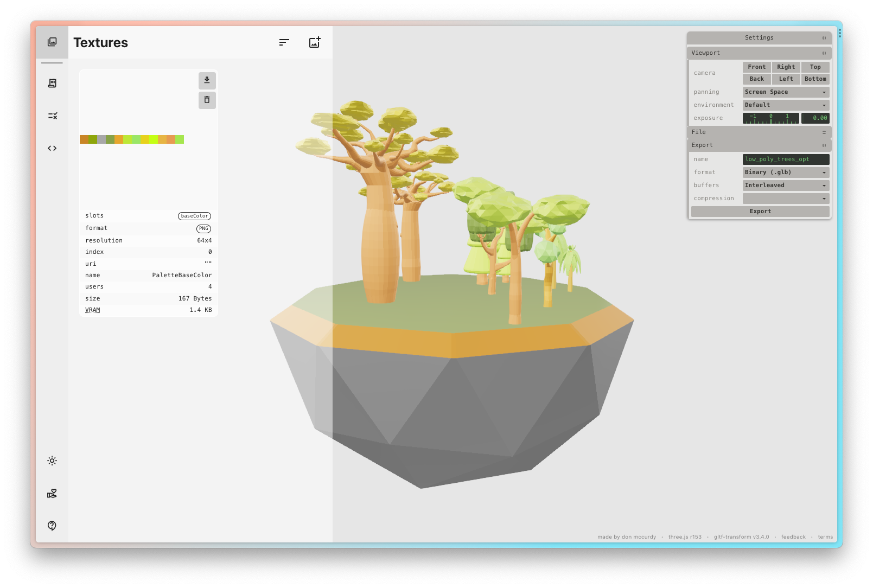Open the panning Screen Space dropdown
Viewport: 873px width, 588px height.
[785, 92]
